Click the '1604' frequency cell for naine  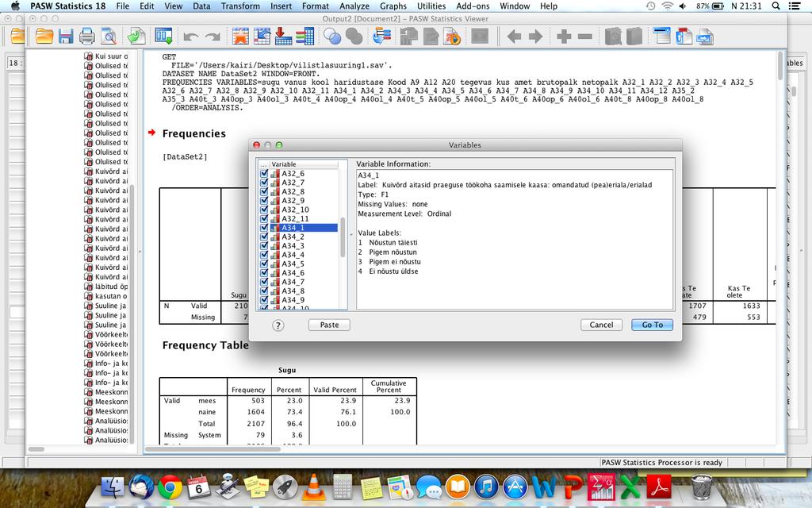tap(256, 412)
